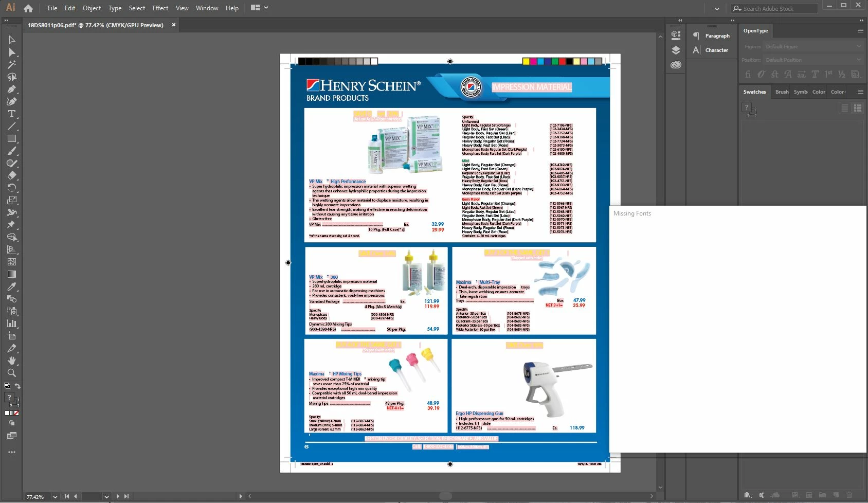Open Edit Toolbar three dots
The height and width of the screenshot is (503, 868).
(12, 453)
